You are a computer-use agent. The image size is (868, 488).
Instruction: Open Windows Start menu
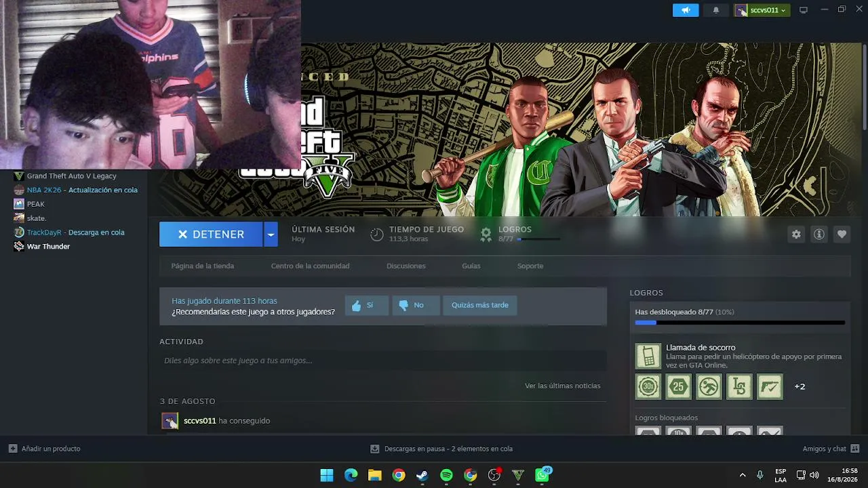327,475
